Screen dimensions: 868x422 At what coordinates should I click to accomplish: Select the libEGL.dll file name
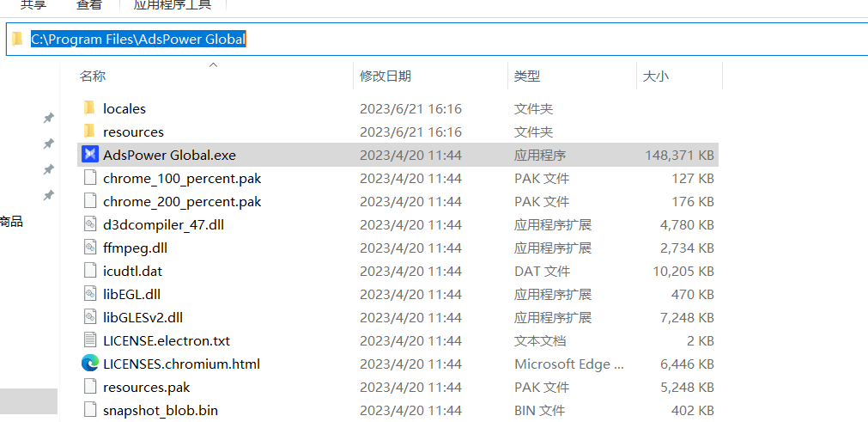point(131,295)
